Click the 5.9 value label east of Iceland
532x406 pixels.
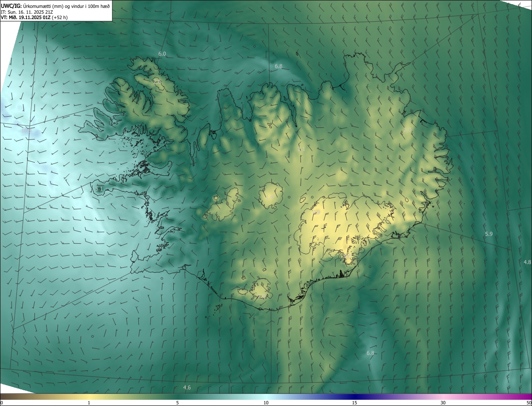pos(489,234)
